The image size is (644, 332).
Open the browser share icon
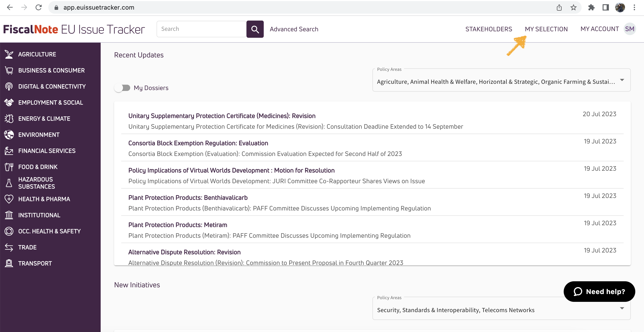click(559, 8)
